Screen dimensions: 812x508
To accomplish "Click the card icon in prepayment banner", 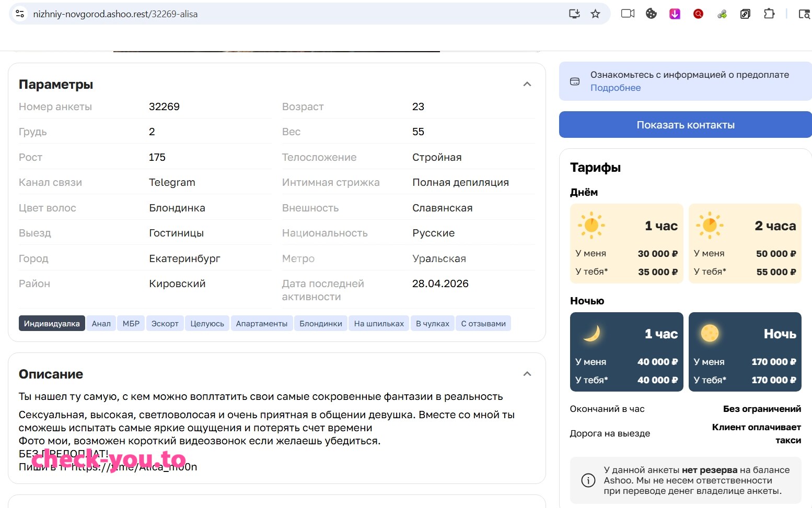I will (575, 81).
